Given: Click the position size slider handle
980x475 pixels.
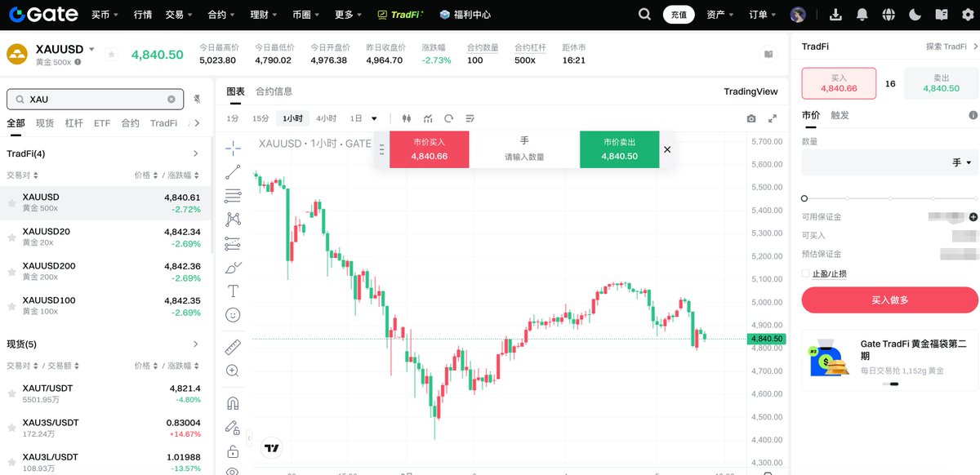Looking at the screenshot, I should click(x=804, y=198).
